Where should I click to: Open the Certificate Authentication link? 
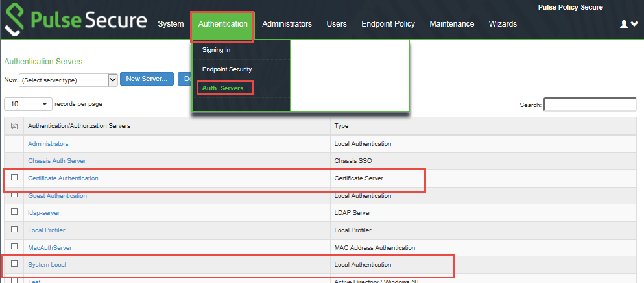(x=64, y=178)
